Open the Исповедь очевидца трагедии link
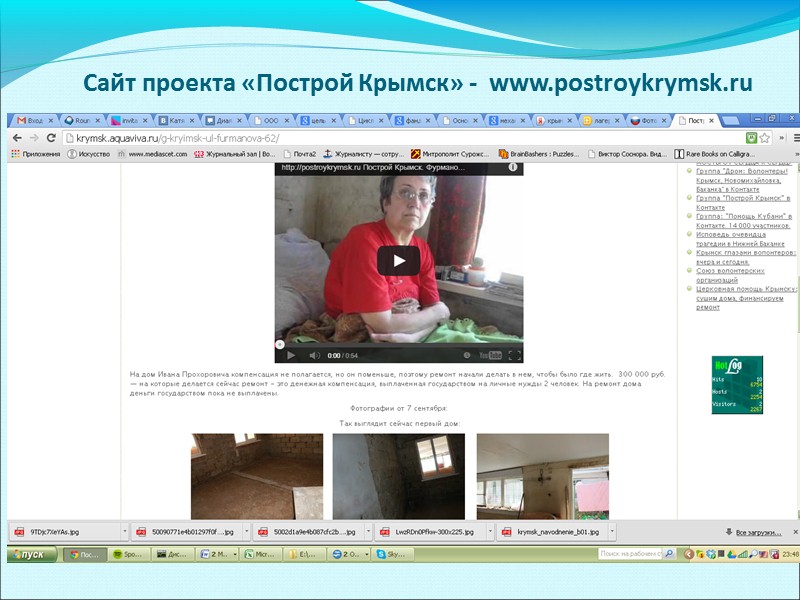This screenshot has height=600, width=800. pyautogui.click(x=740, y=239)
